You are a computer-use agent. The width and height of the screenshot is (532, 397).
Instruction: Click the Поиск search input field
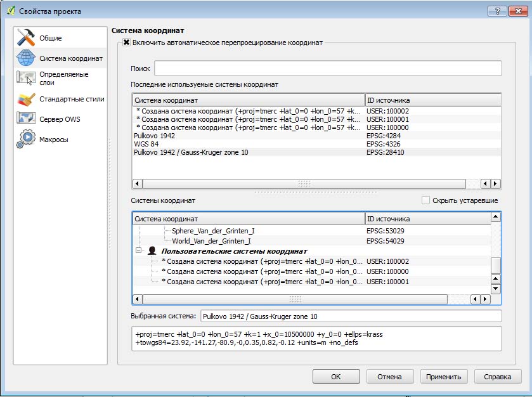pos(328,68)
